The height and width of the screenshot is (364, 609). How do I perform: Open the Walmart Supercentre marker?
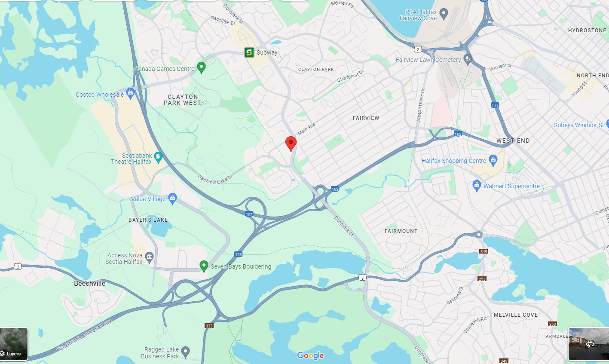tap(476, 185)
